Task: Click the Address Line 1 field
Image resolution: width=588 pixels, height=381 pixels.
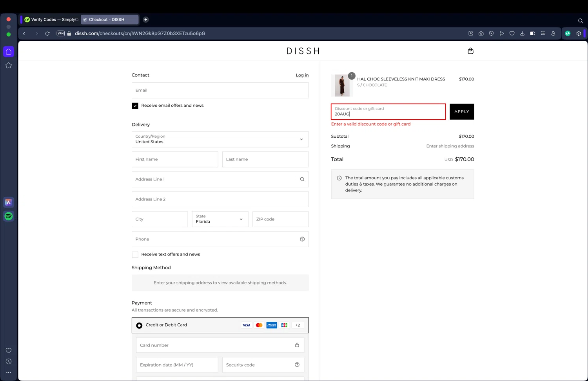Action: click(x=220, y=179)
